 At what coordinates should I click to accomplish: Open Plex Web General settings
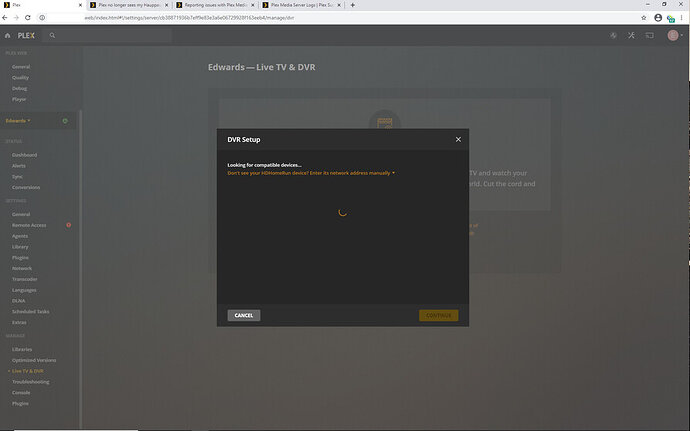click(x=21, y=67)
